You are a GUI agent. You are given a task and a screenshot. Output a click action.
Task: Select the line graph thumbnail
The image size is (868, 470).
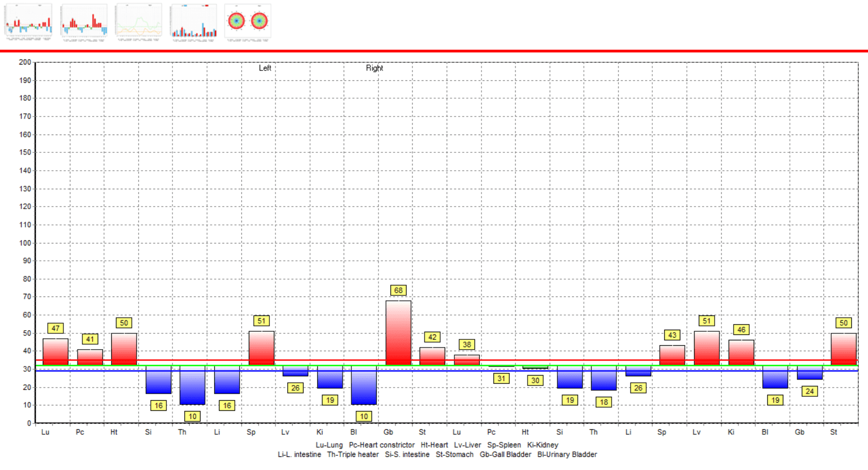point(138,22)
